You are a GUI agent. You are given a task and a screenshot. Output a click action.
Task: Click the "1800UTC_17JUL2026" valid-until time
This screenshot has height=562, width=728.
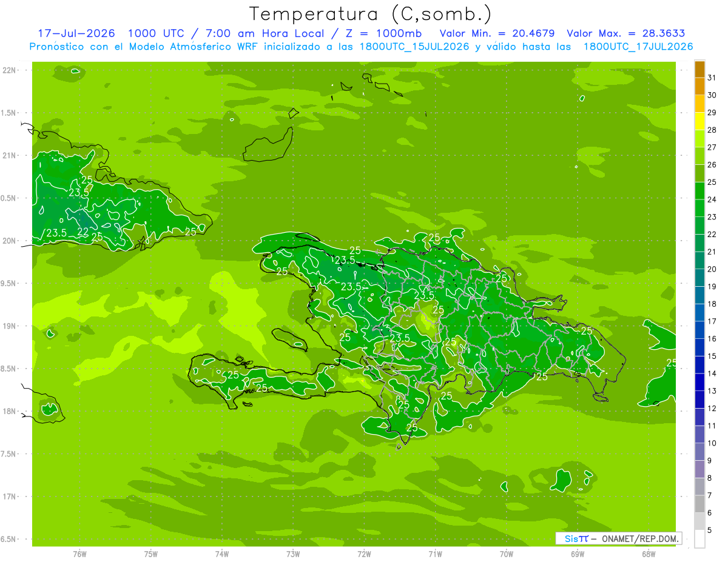click(638, 47)
